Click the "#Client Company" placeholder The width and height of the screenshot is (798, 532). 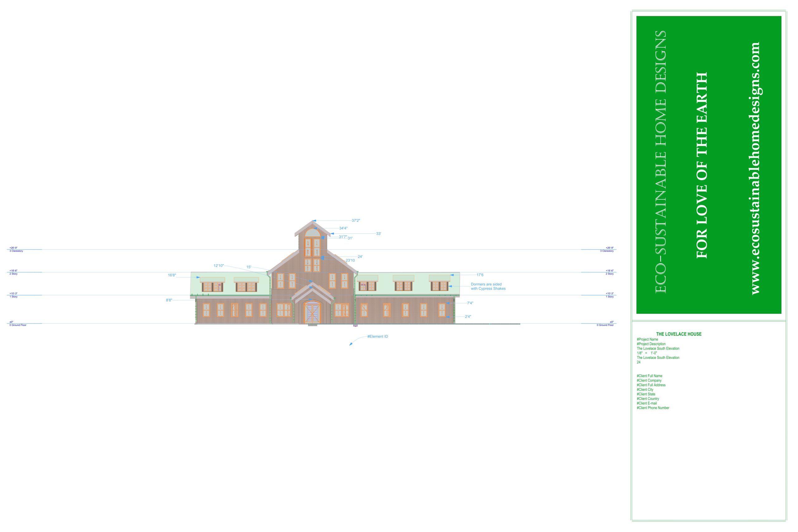coord(649,381)
